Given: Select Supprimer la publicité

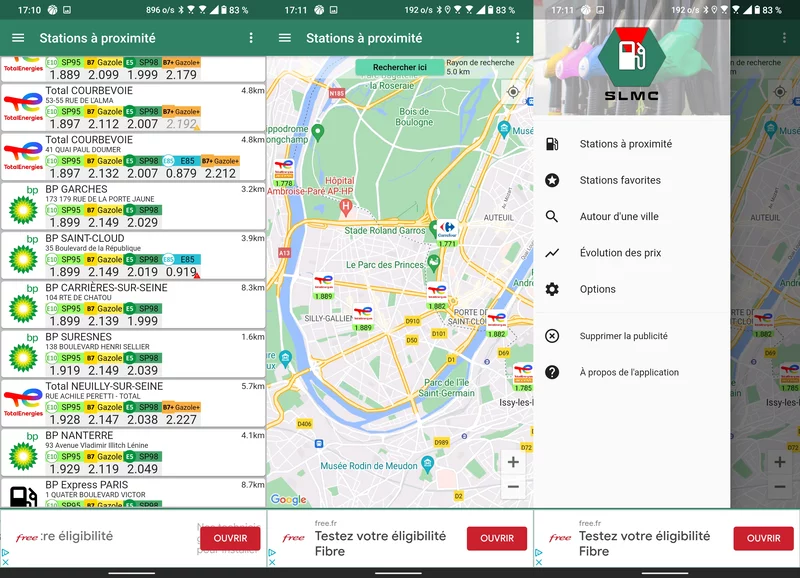Looking at the screenshot, I should pyautogui.click(x=632, y=336).
